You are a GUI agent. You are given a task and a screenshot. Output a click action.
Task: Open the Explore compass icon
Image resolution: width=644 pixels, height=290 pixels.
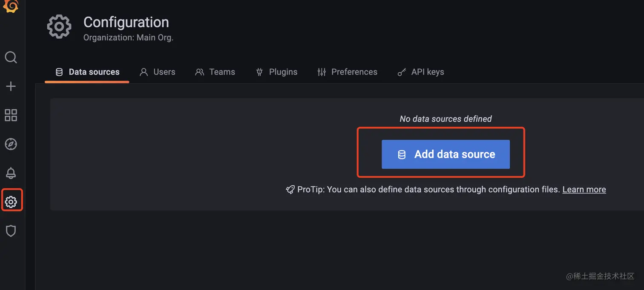[11, 144]
